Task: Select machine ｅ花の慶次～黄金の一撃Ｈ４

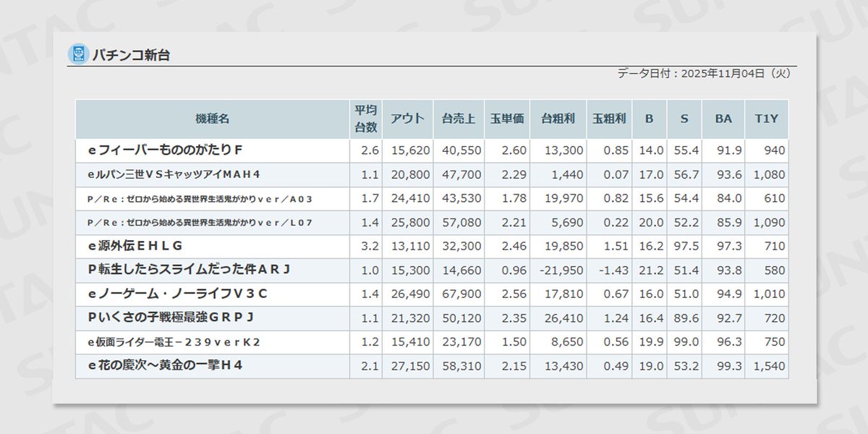Action: (x=165, y=365)
